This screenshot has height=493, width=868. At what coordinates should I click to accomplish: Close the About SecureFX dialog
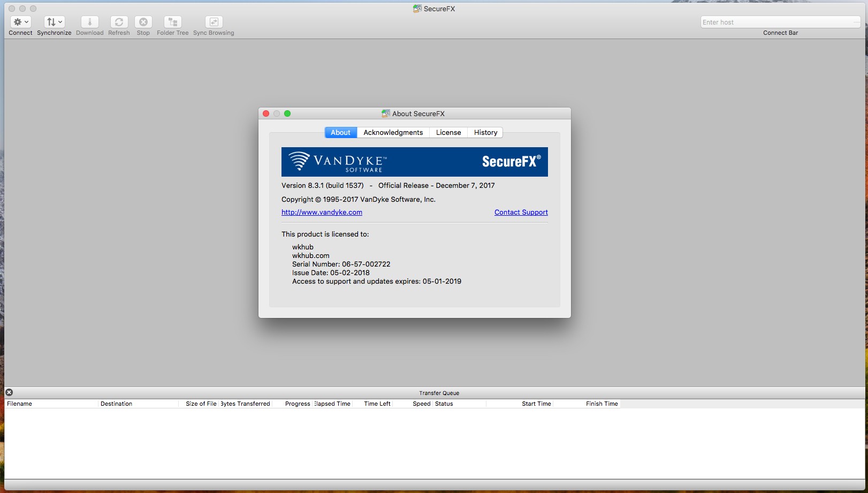266,113
